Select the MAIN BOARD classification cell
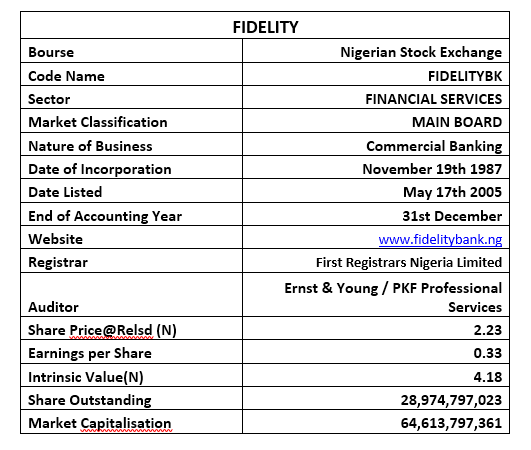Viewport: 531px width, 450px height. click(x=376, y=121)
